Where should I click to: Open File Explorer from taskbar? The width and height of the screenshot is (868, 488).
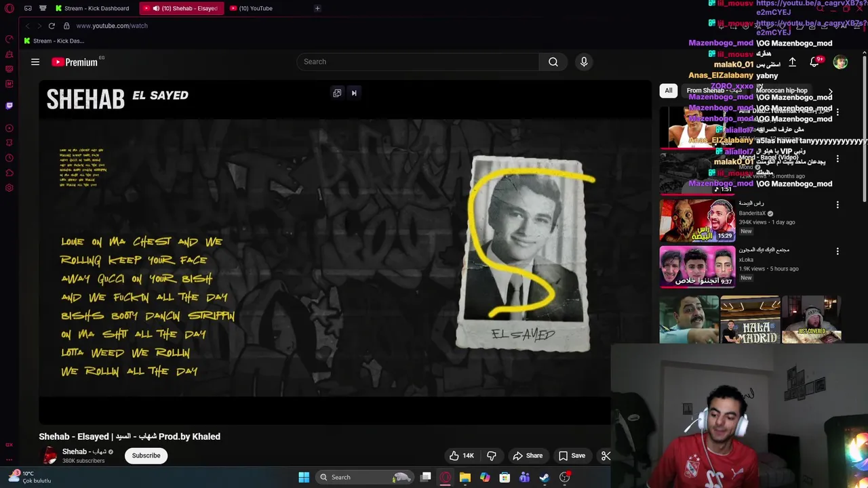[465, 477]
